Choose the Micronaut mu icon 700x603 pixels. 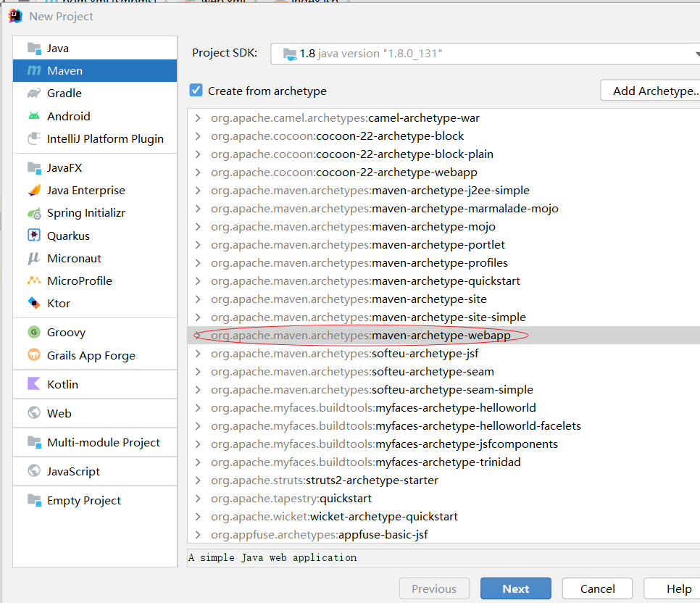[x=34, y=258]
